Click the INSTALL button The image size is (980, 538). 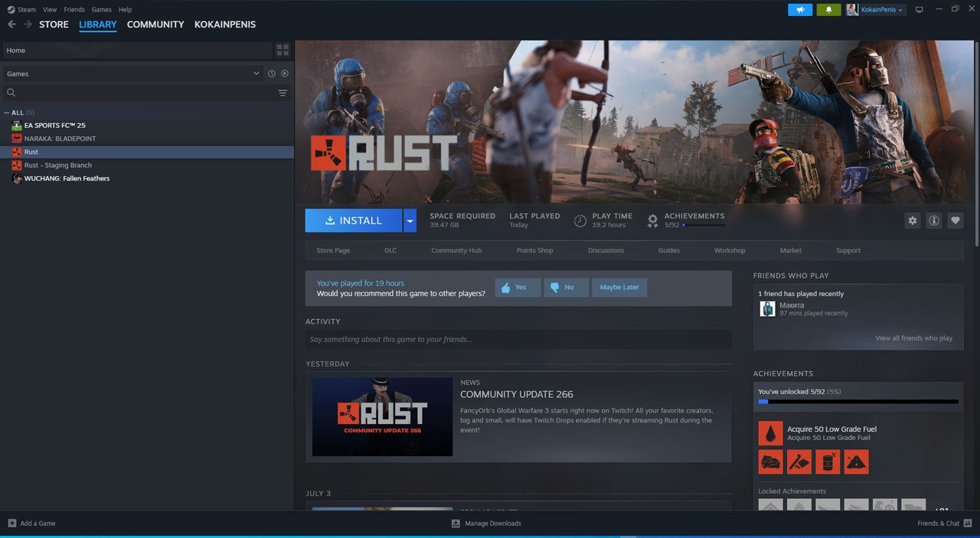(x=354, y=220)
